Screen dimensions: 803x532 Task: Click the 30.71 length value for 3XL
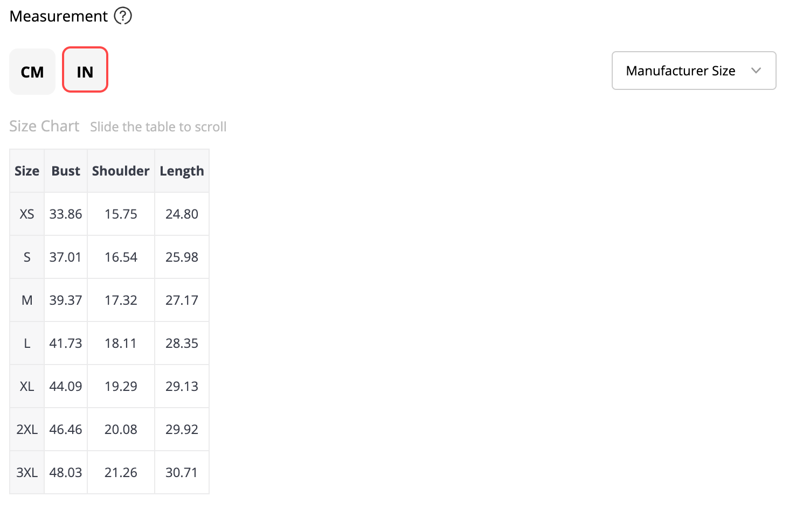(x=182, y=472)
